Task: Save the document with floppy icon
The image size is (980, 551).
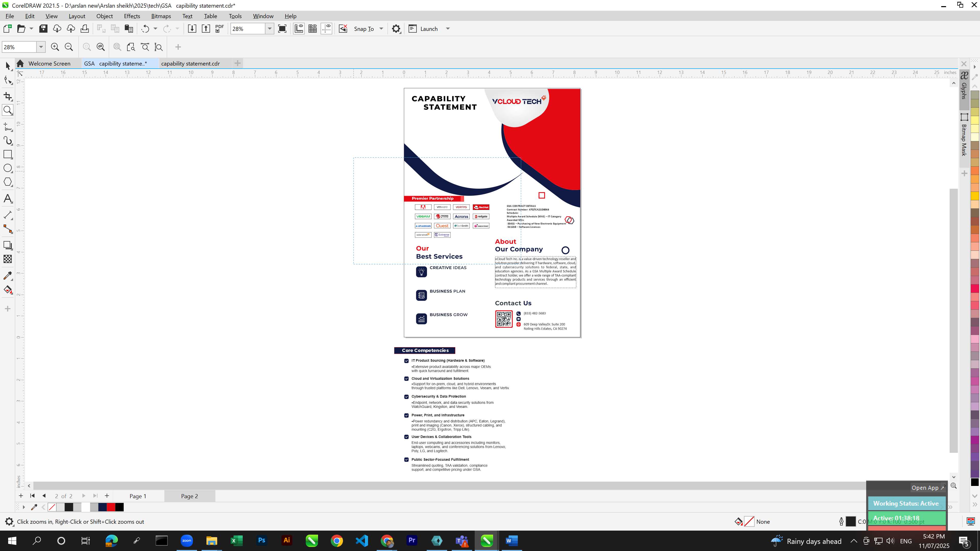Action: click(43, 29)
